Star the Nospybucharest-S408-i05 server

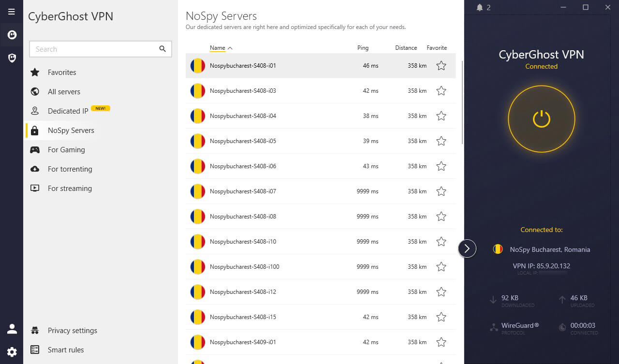point(441,141)
